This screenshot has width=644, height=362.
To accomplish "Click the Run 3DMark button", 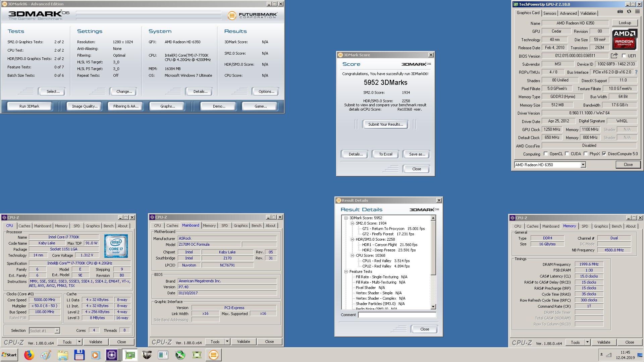I will coord(29,106).
